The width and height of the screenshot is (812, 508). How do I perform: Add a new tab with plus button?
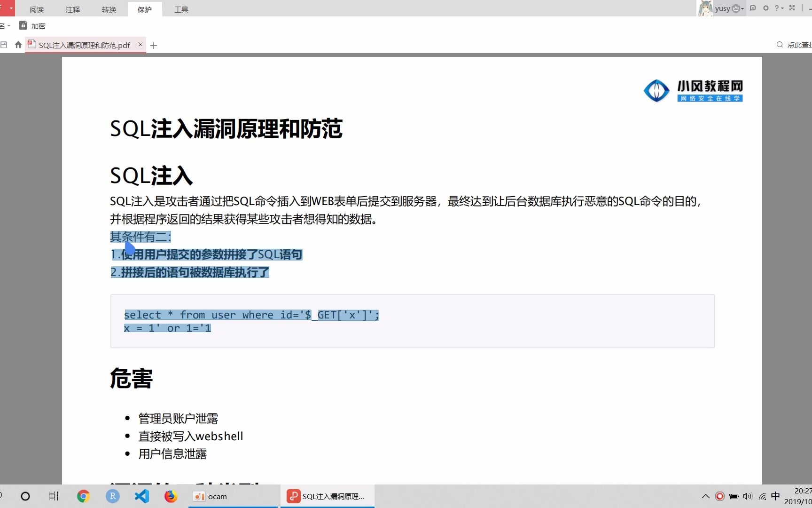(x=154, y=46)
